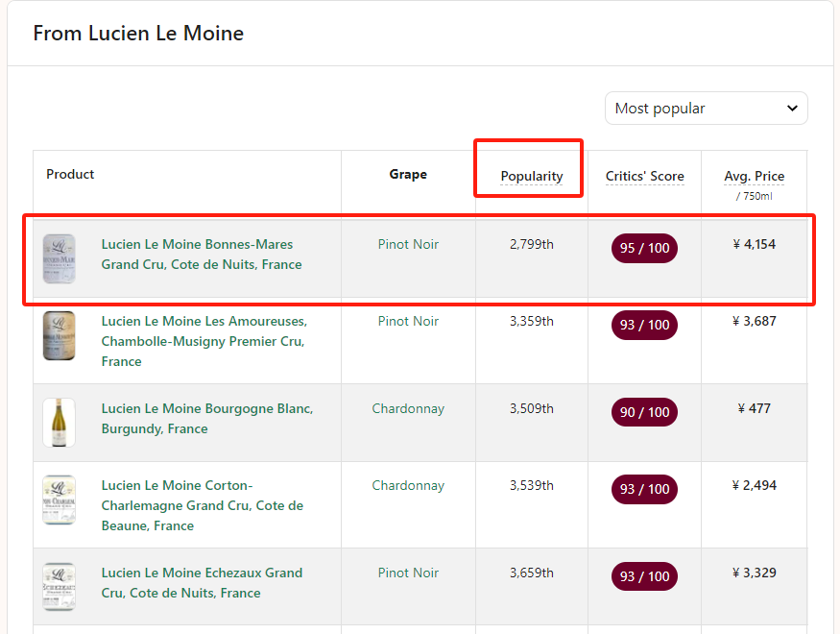This screenshot has width=840, height=634.
Task: Open Lucien Le Moine Les Amoureuses link
Action: point(204,341)
